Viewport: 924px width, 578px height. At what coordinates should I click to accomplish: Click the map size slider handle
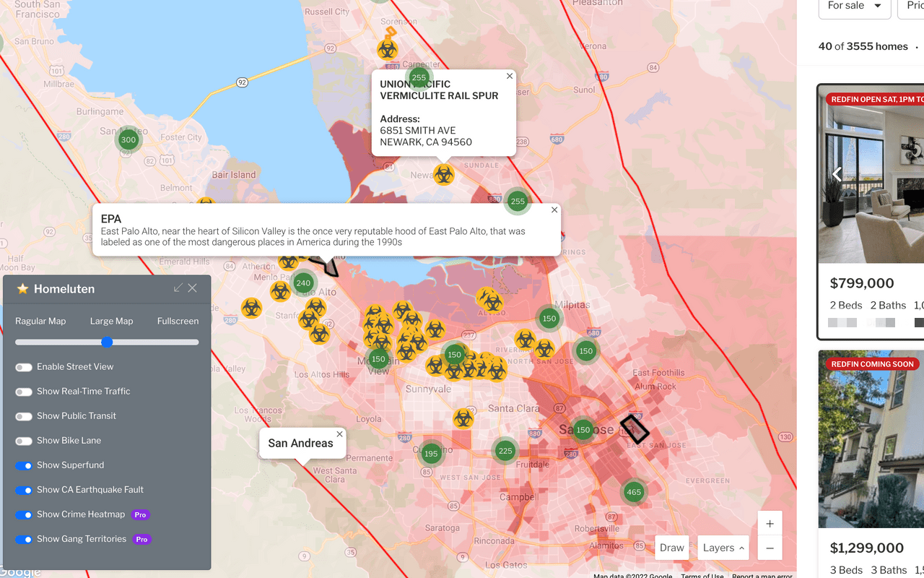[x=107, y=342]
